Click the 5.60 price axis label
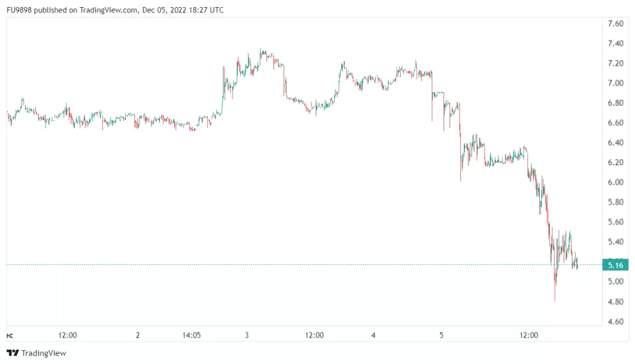The image size is (635, 364). pos(615,222)
